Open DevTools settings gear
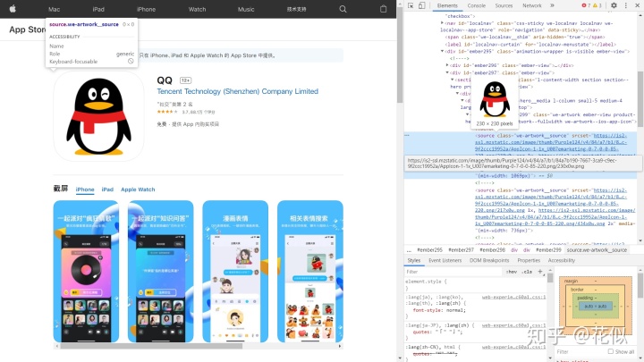This screenshot has width=644, height=362. [614, 5]
